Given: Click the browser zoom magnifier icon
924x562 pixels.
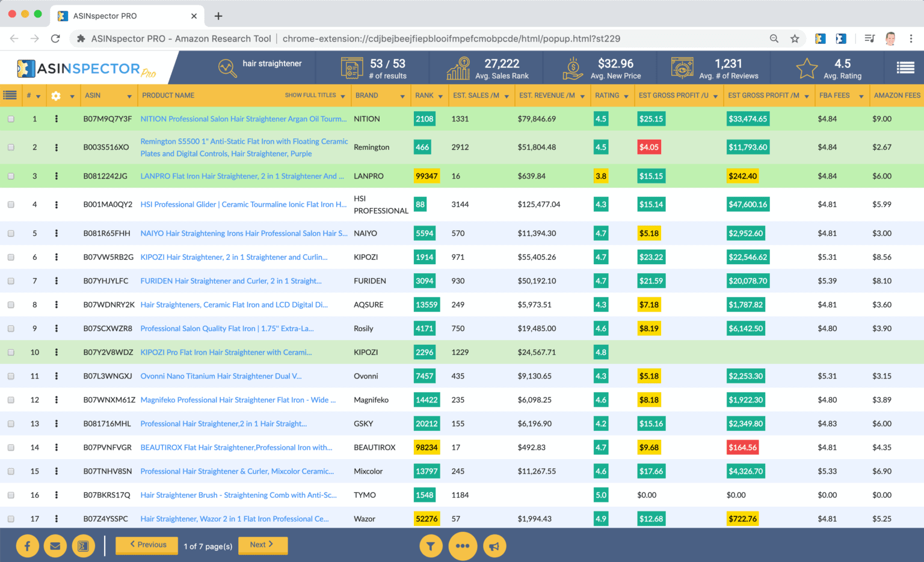Looking at the screenshot, I should (x=774, y=39).
